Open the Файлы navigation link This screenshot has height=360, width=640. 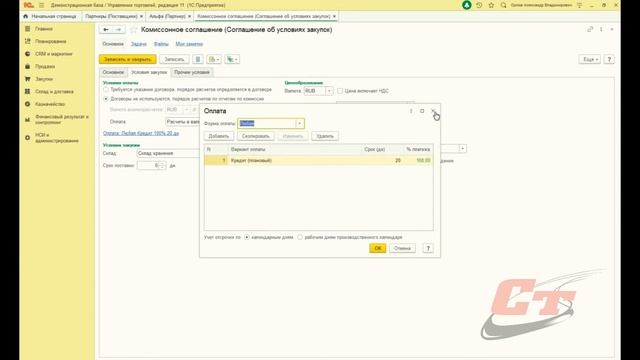[x=161, y=44]
